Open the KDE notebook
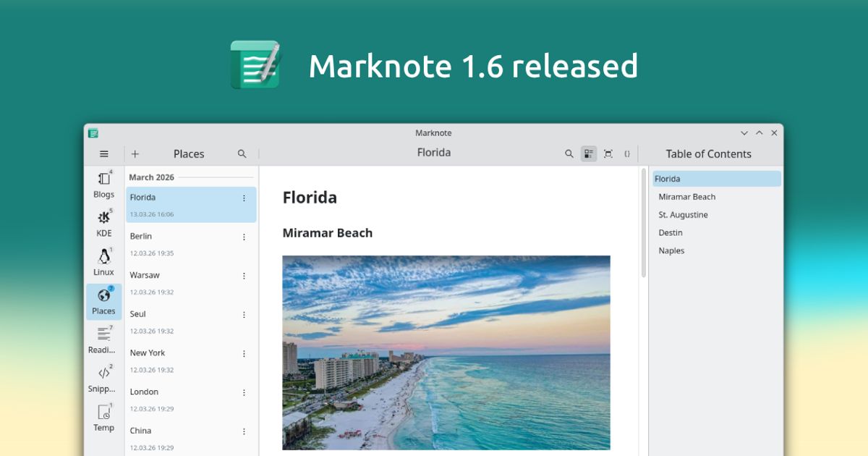The width and height of the screenshot is (868, 456). coord(104,224)
